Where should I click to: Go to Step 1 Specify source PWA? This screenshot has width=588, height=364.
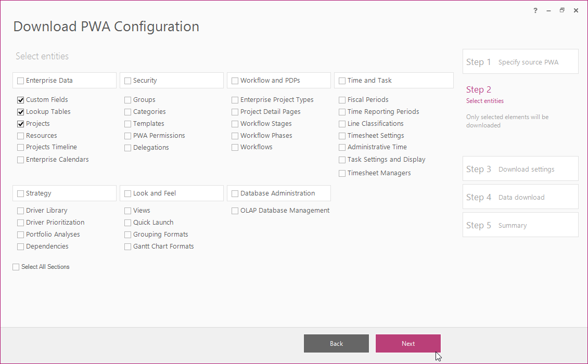coord(520,62)
